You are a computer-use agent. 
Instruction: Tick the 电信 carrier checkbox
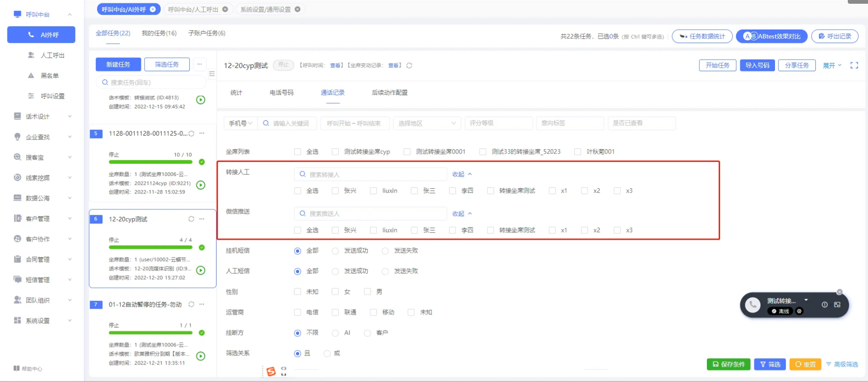click(297, 313)
